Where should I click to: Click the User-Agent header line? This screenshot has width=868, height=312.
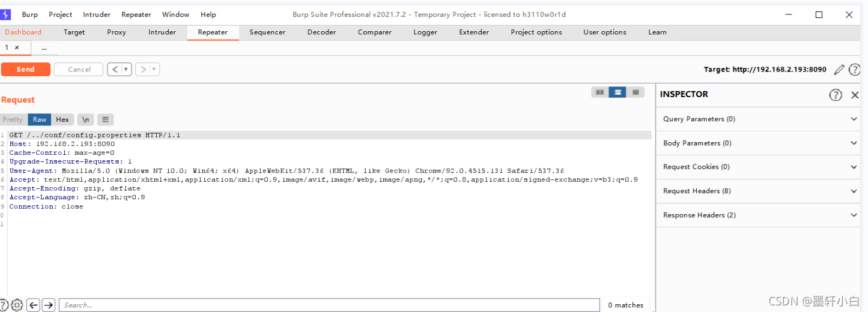click(287, 170)
